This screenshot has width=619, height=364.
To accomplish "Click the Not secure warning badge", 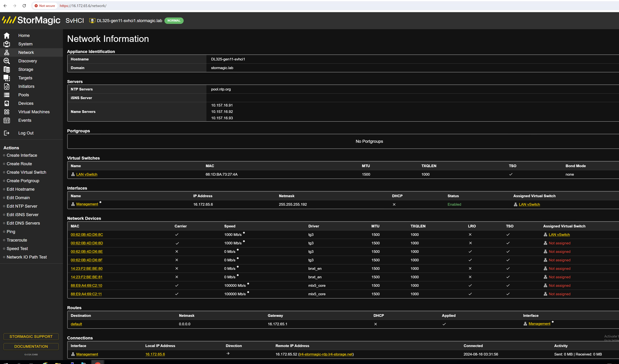I will click(45, 6).
